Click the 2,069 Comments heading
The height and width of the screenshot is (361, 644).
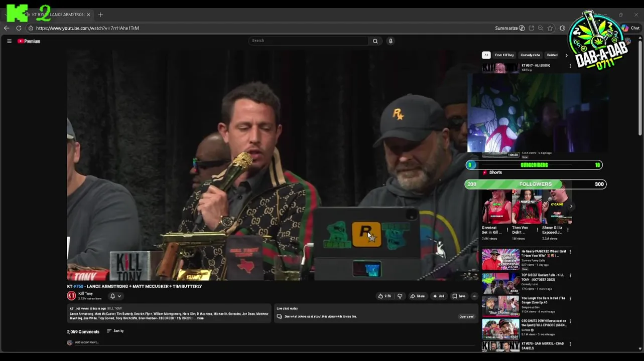point(83,331)
